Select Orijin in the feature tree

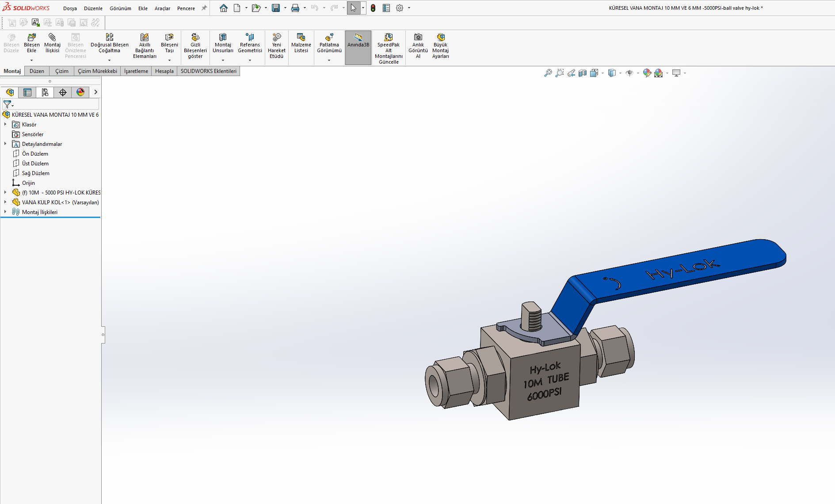pyautogui.click(x=29, y=183)
